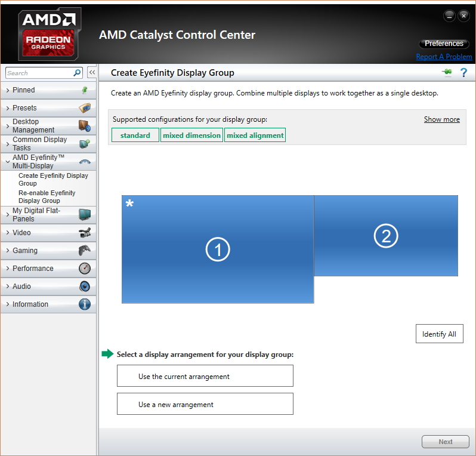Viewport: 476px width, 456px height.
Task: Open Re-enable Eyefinity Display Group item
Action: (x=47, y=197)
